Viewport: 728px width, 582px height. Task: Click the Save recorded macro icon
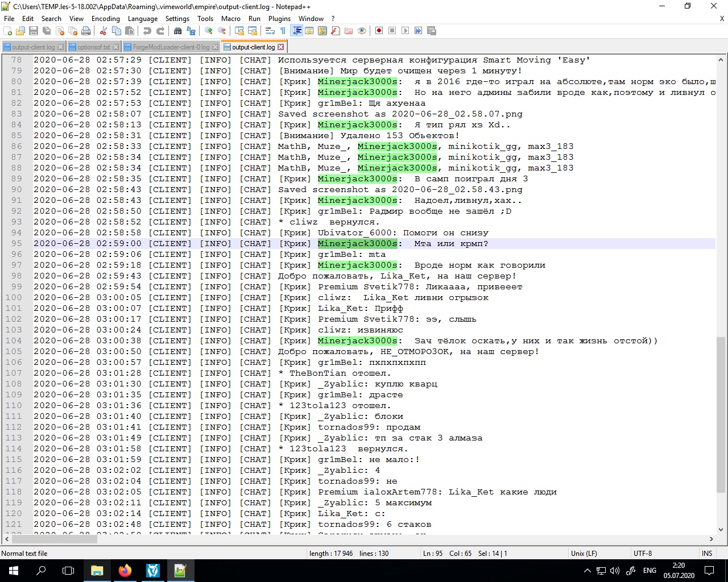pyautogui.click(x=432, y=31)
